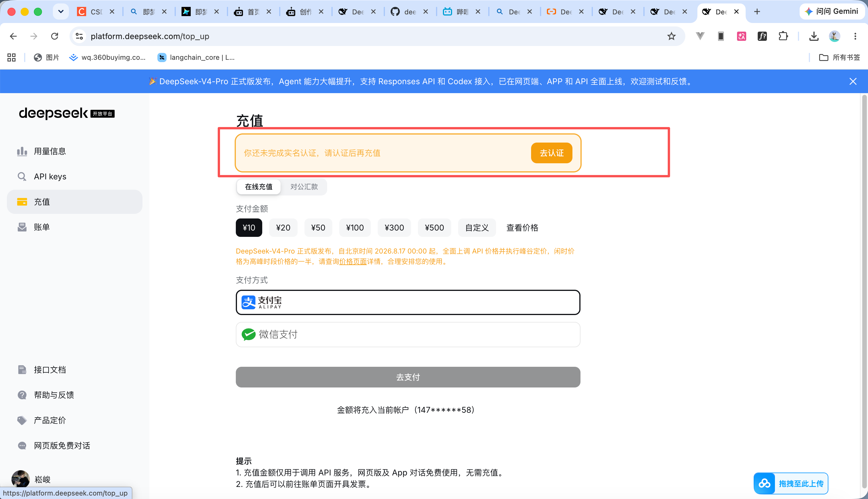Go back with the browser back arrow
868x499 pixels.
click(x=13, y=36)
